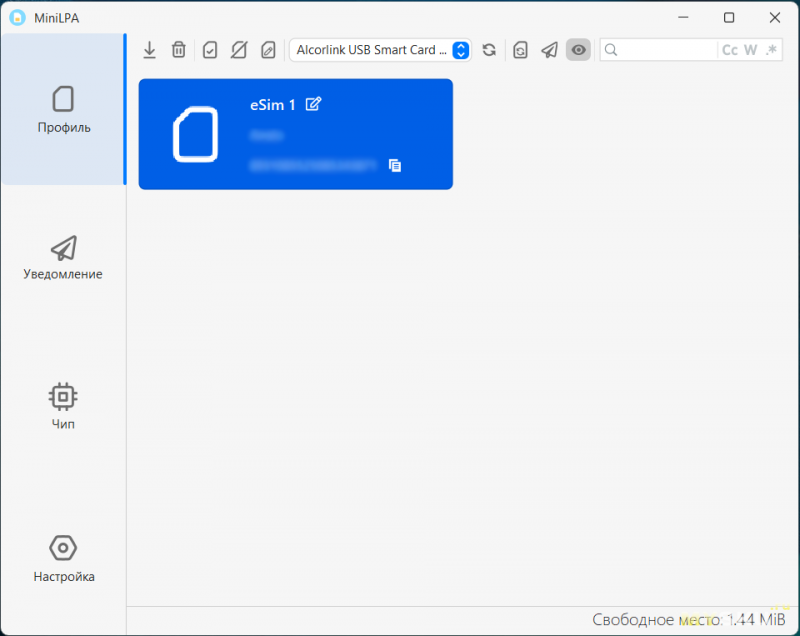Image resolution: width=800 pixels, height=636 pixels.
Task: Go to the Настройка settings page
Action: tap(63, 558)
